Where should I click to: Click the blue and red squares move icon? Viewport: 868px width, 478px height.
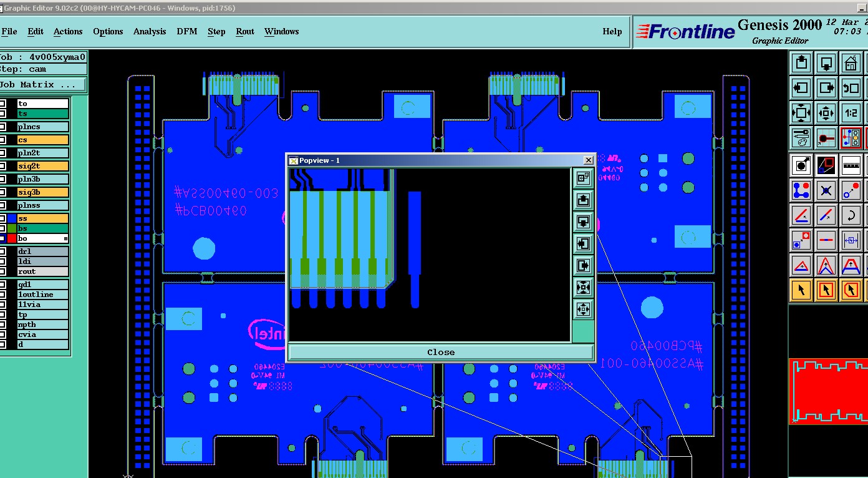click(801, 240)
